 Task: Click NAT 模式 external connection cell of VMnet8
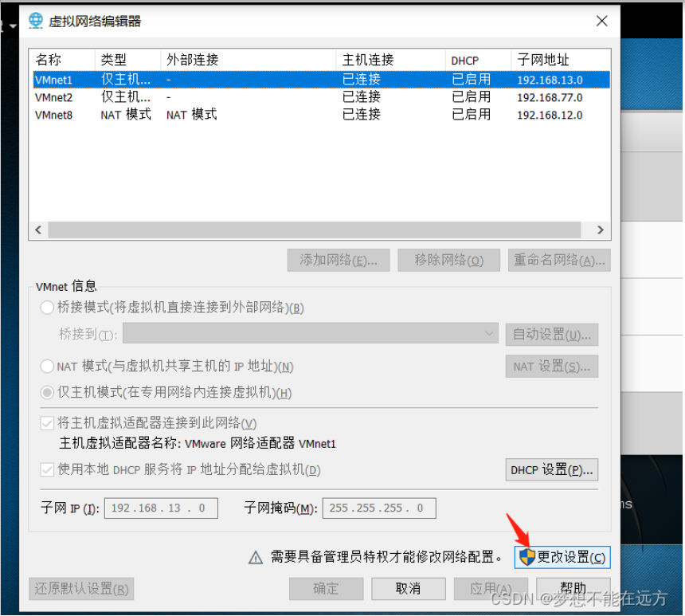click(191, 115)
